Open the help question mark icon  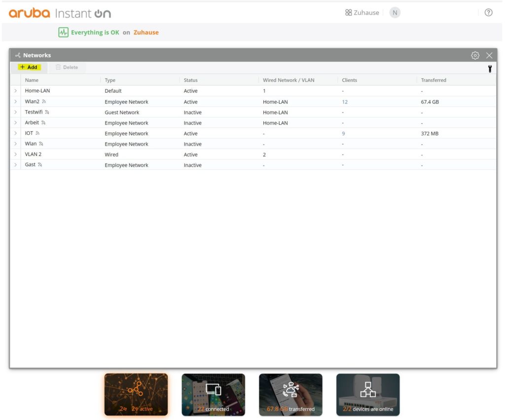(488, 12)
